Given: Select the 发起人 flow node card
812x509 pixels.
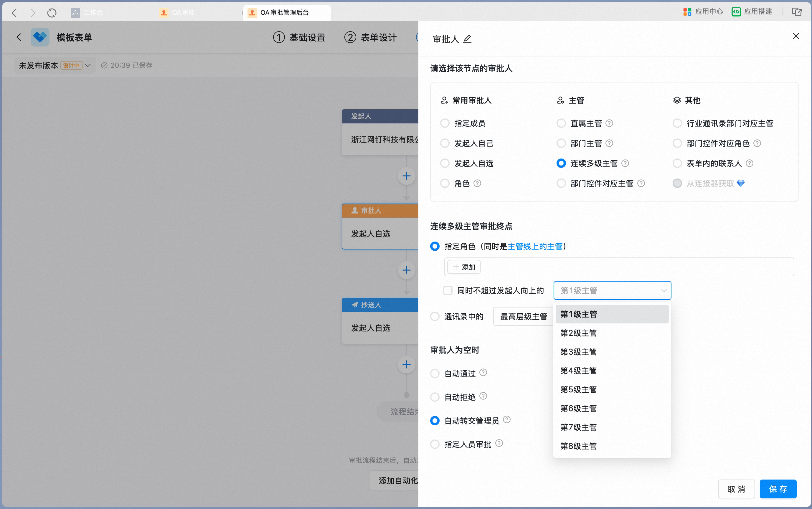Looking at the screenshot, I should (x=380, y=132).
